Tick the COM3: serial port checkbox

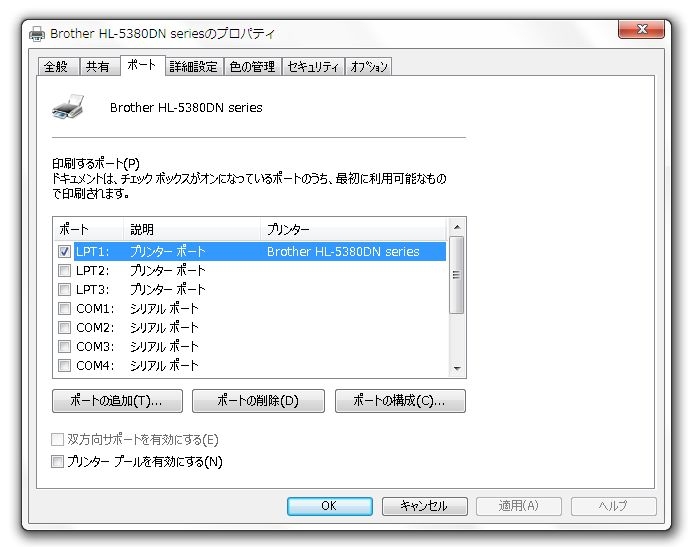[64, 347]
